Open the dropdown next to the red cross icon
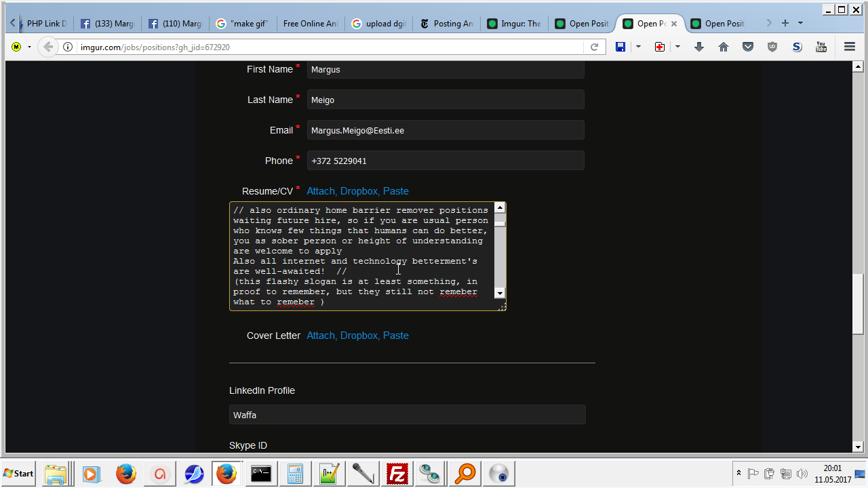This screenshot has width=868, height=488. [x=677, y=47]
